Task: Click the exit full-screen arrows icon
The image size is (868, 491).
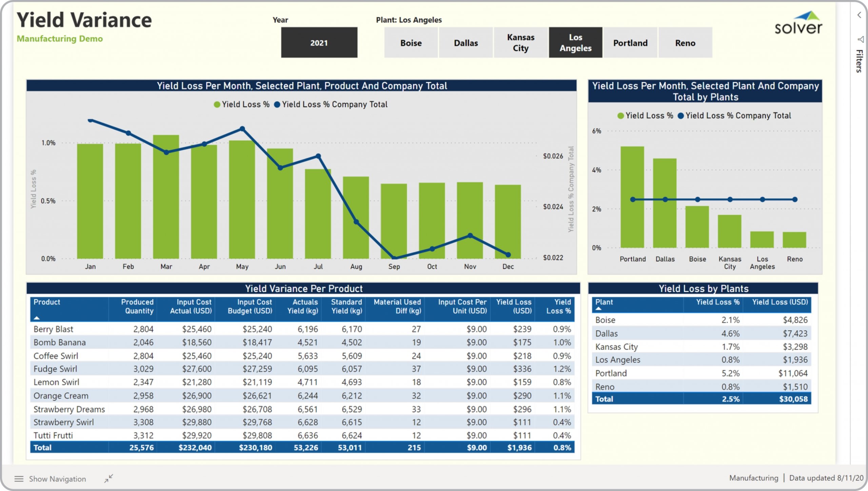Action: [108, 478]
